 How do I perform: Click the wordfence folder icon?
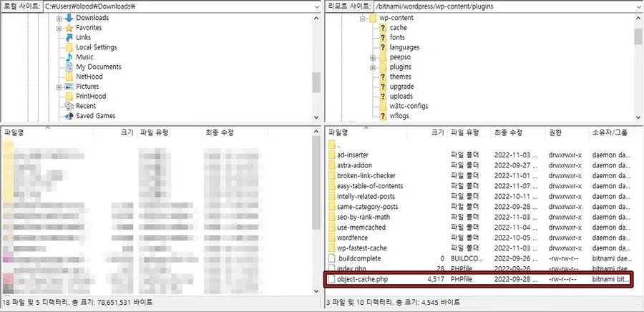[x=332, y=238]
